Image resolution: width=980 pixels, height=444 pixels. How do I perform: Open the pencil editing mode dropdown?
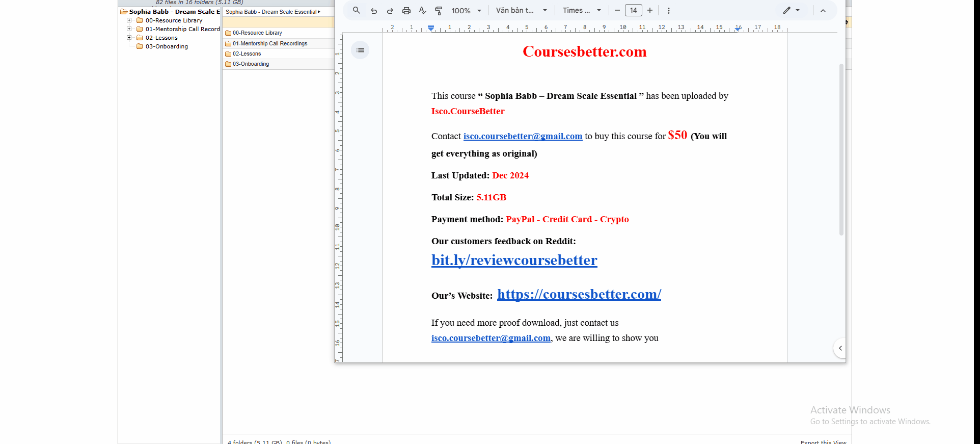click(x=791, y=11)
